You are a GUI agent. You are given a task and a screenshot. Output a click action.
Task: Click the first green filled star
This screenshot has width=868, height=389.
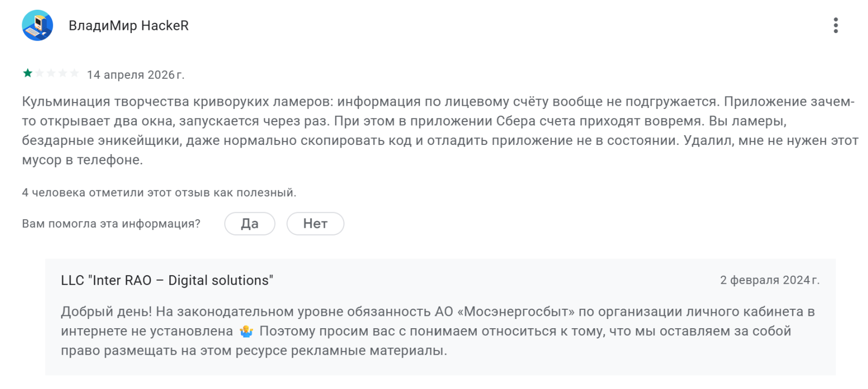click(x=28, y=73)
